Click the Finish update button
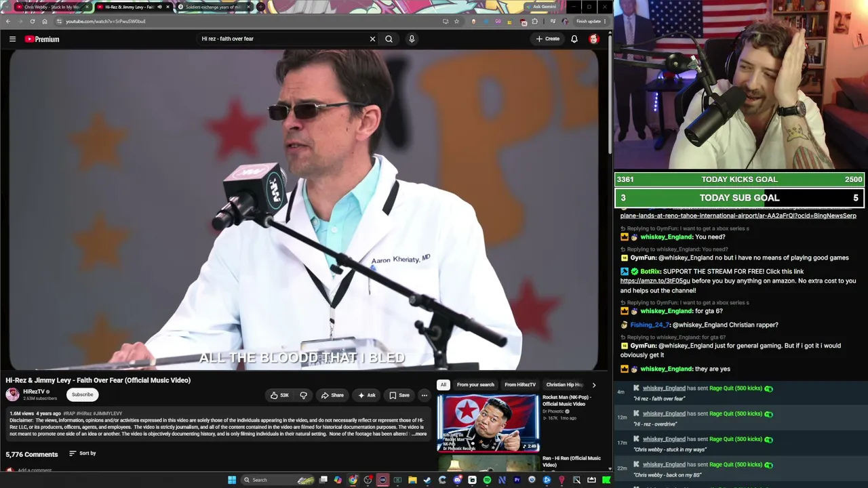This screenshot has width=868, height=488. coord(591,21)
